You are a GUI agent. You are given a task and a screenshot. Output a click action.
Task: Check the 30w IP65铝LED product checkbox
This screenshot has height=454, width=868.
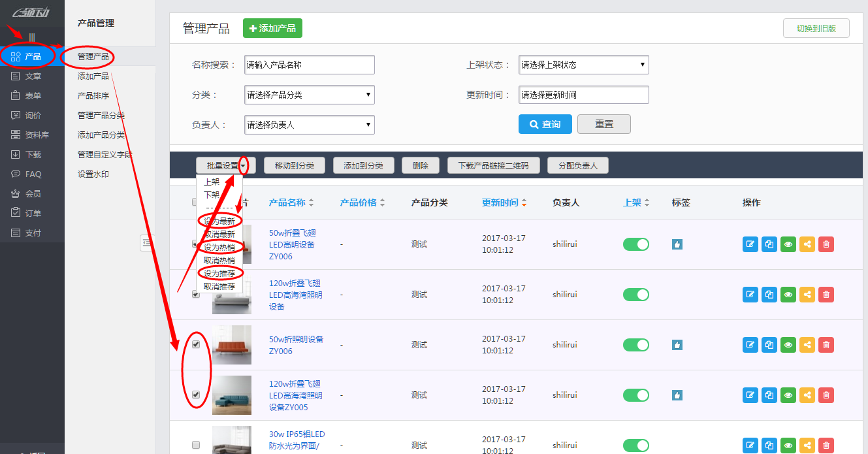tap(195, 445)
